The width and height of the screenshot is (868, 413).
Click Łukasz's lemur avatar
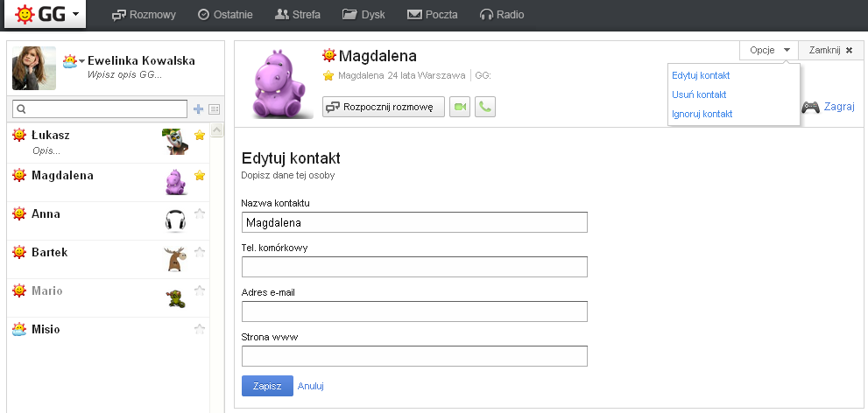(175, 142)
